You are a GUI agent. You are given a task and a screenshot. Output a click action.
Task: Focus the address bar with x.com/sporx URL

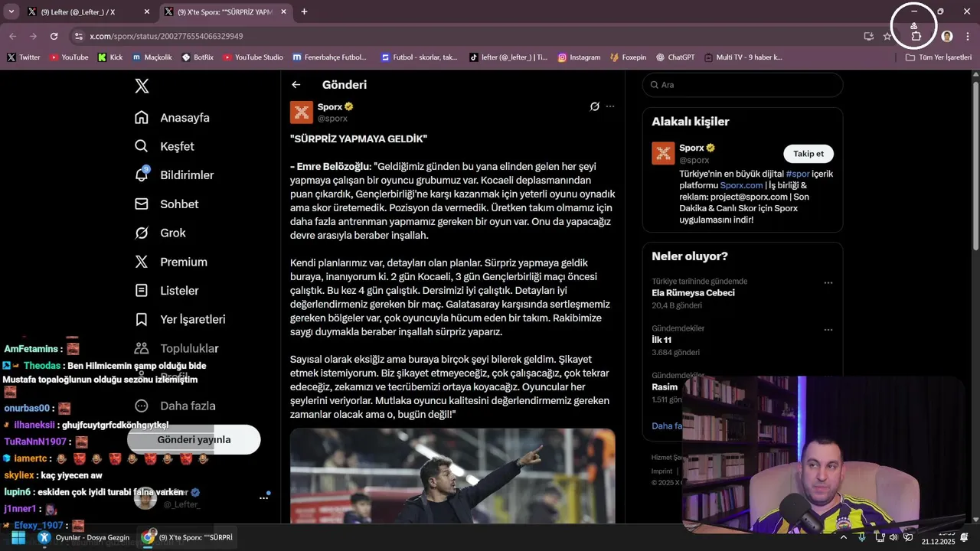467,36
